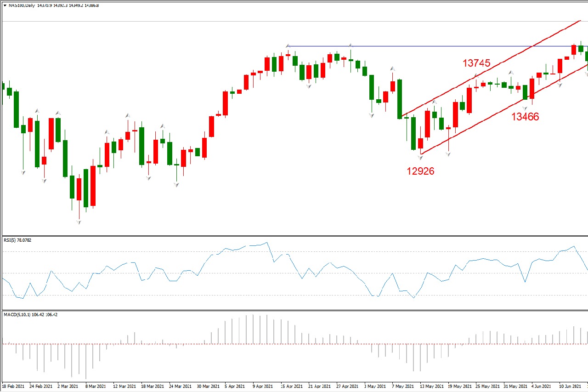588x392 pixels.
Task: Open the dropdown triangle beside NAS100,Daily
Action: [5, 6]
